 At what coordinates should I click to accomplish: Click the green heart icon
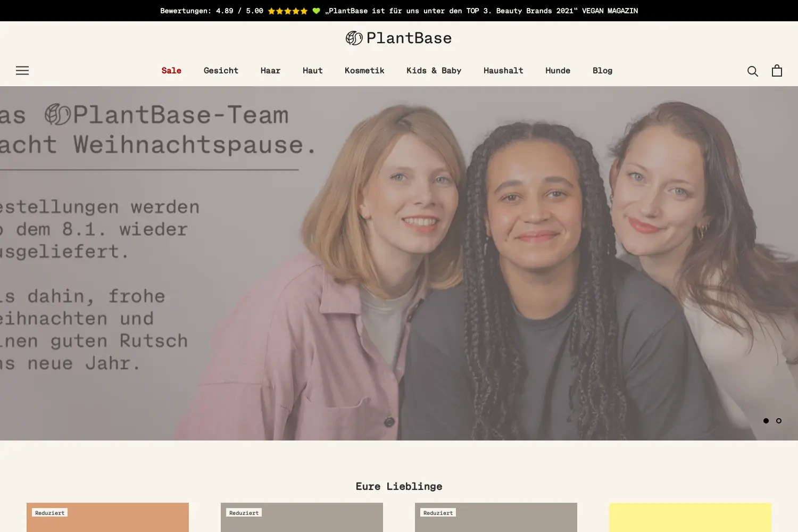(x=316, y=11)
